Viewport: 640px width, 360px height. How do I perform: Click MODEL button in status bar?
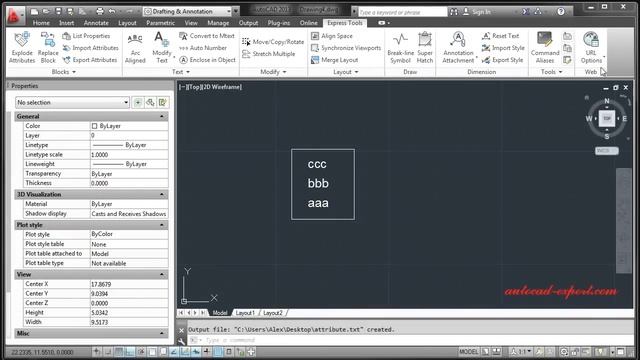click(469, 351)
